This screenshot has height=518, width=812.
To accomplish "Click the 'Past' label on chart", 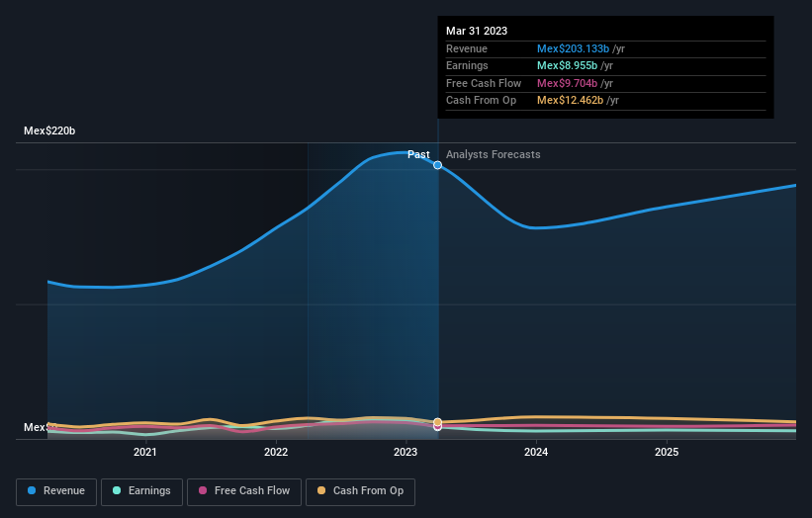I will tap(418, 154).
